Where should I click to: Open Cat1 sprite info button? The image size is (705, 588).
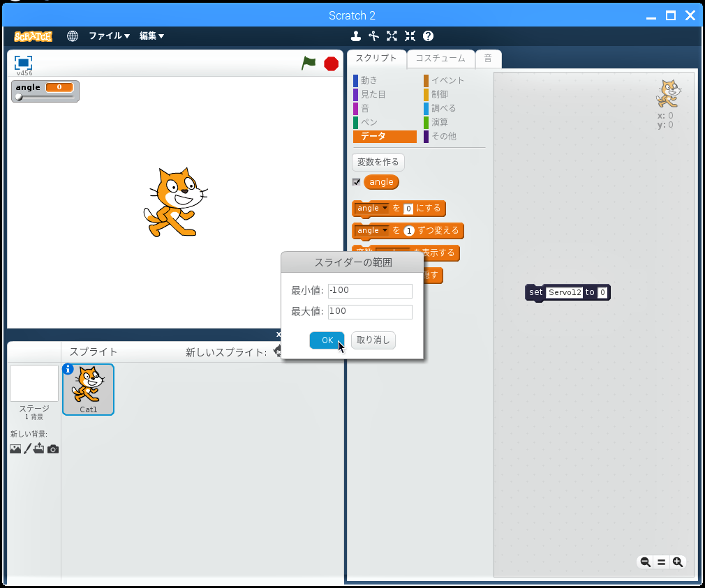tap(68, 369)
